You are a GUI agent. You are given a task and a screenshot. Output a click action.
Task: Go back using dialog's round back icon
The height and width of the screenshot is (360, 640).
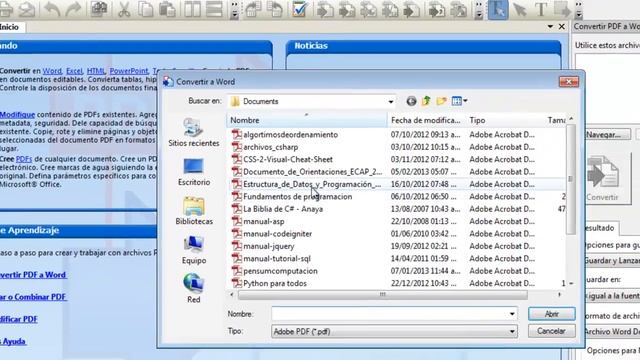(411, 101)
